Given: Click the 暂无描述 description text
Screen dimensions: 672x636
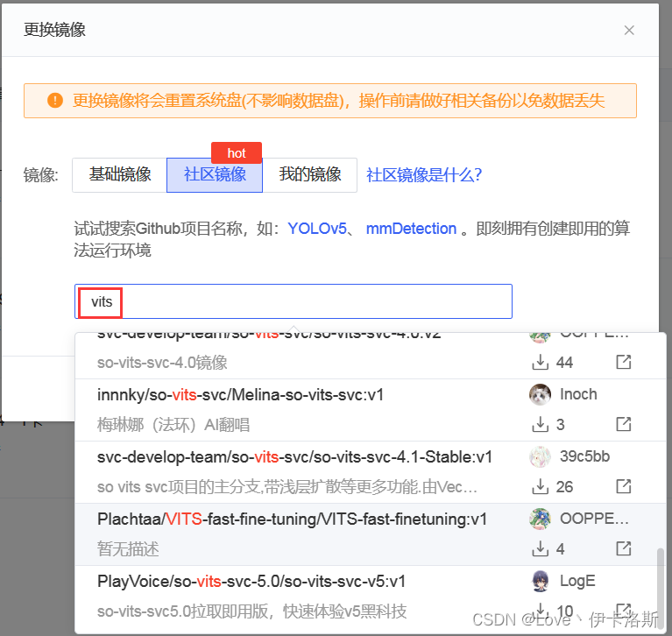Looking at the screenshot, I should click(x=128, y=549).
